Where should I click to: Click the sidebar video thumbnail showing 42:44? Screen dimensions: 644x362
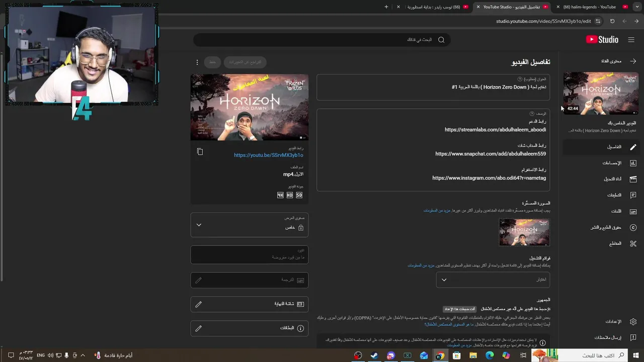point(601,93)
